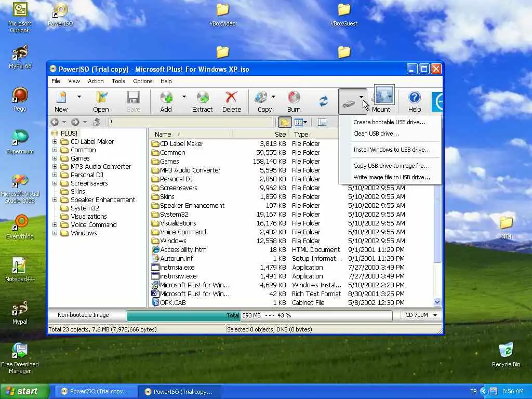The width and height of the screenshot is (532, 399).
Task: Choose Install Windows to USB drive
Action: [390, 150]
